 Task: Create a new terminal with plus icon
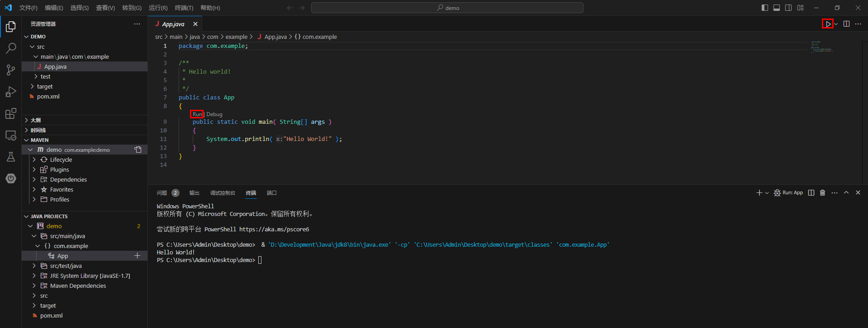coord(759,193)
